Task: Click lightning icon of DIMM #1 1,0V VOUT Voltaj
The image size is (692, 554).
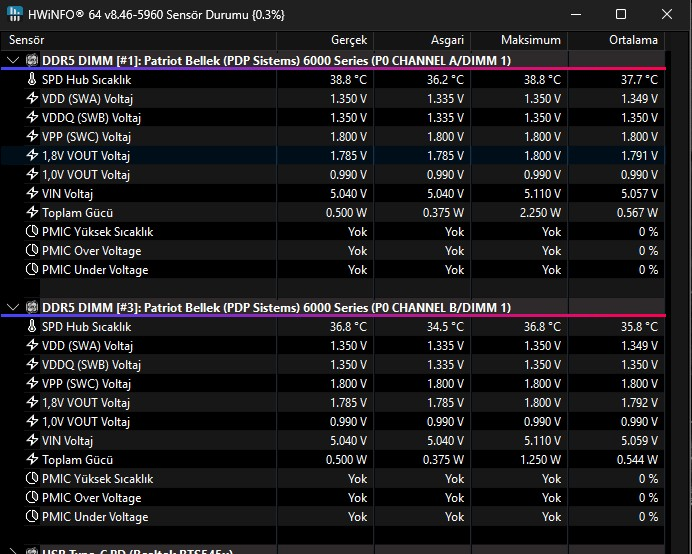Action: 32,174
